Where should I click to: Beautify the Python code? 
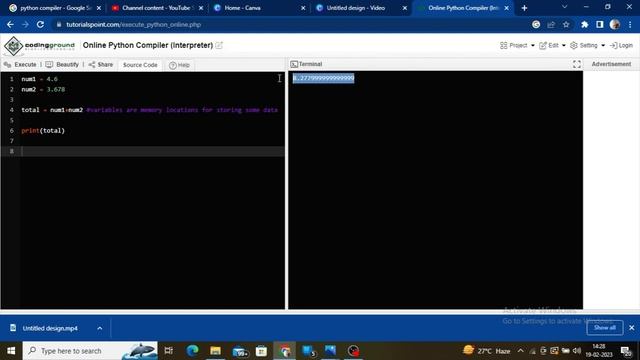pyautogui.click(x=62, y=64)
